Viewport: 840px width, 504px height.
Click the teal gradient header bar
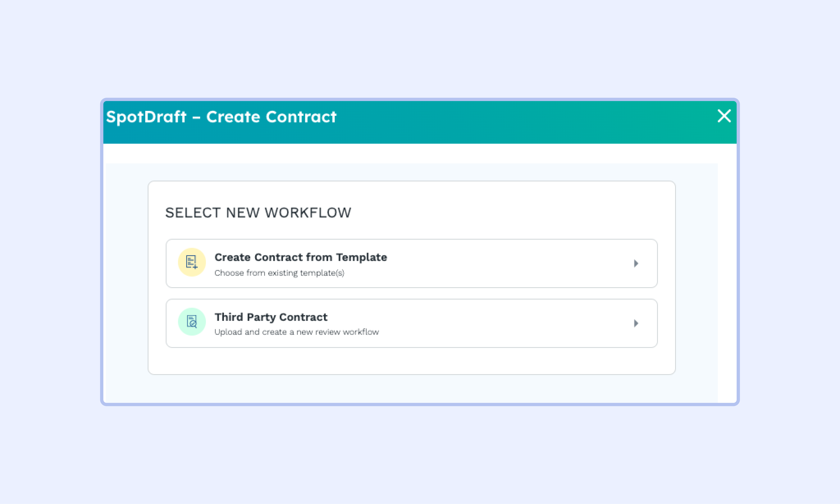point(509,122)
